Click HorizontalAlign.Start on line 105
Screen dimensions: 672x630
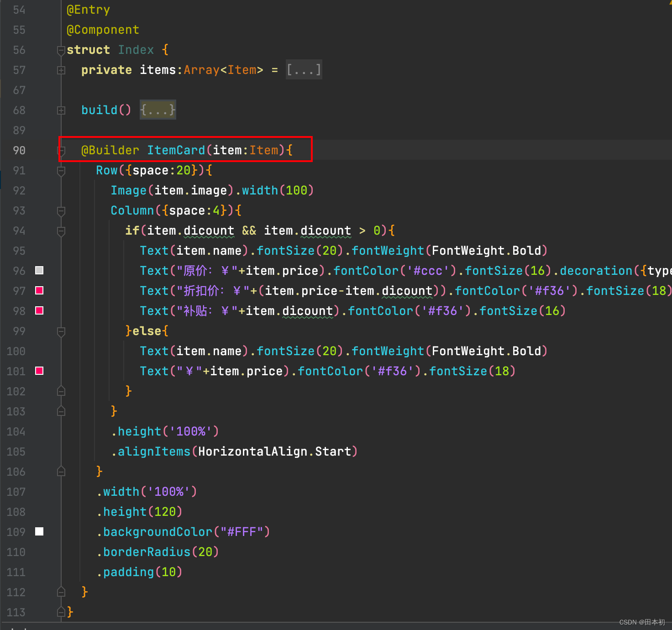[x=275, y=452]
